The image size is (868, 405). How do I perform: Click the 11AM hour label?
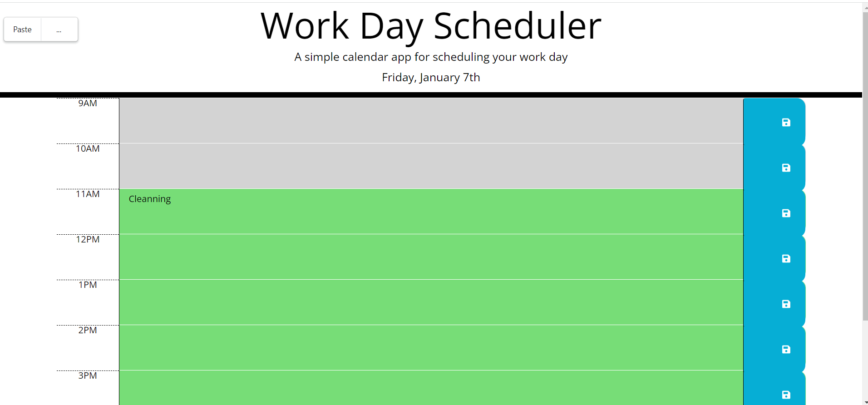coord(88,194)
